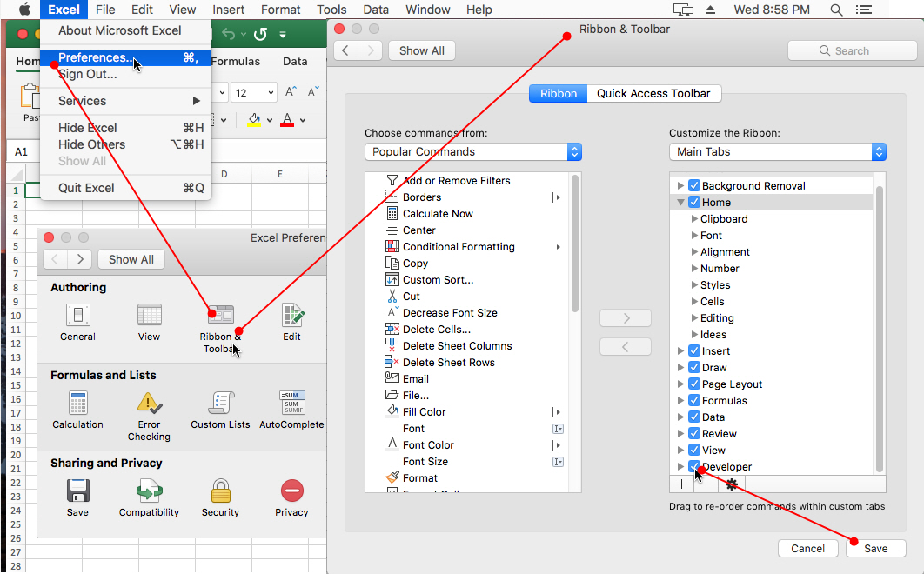
Task: Toggle the Review tab checkbox
Action: pos(694,433)
